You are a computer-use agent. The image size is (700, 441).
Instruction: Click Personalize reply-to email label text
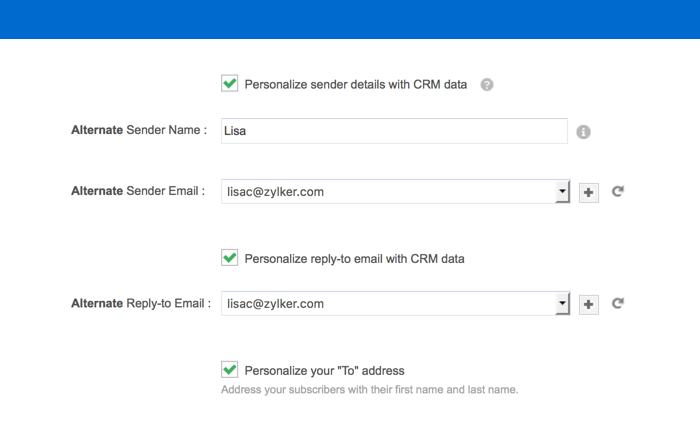pos(354,259)
